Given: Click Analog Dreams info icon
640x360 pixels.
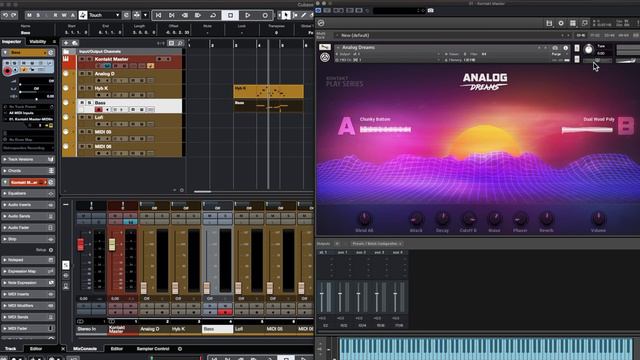Looking at the screenshot, I should [565, 48].
